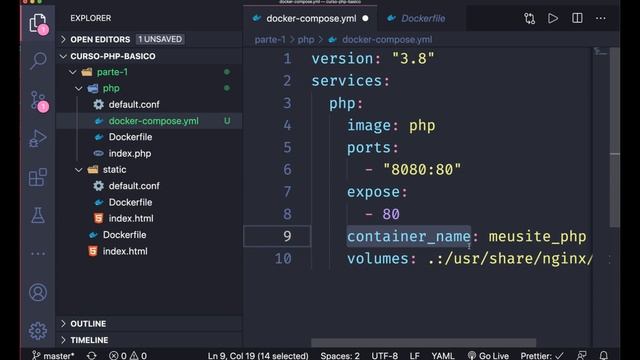The width and height of the screenshot is (640, 360).
Task: Change UTF-8 file encoding
Action: tap(384, 356)
